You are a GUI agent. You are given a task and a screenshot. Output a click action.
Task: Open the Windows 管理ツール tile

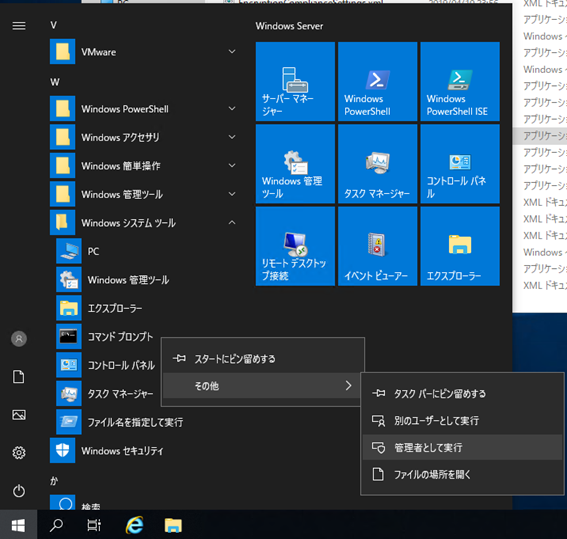pos(295,164)
